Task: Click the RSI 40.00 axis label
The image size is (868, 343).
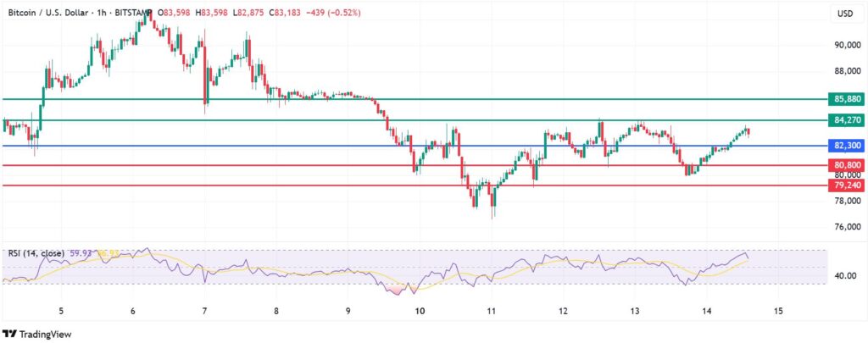Action: [846, 275]
